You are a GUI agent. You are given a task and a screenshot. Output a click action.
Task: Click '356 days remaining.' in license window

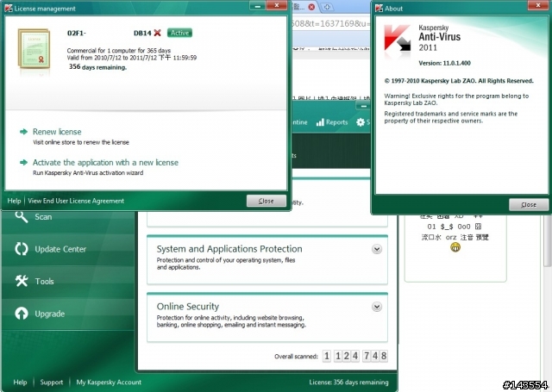[97, 67]
